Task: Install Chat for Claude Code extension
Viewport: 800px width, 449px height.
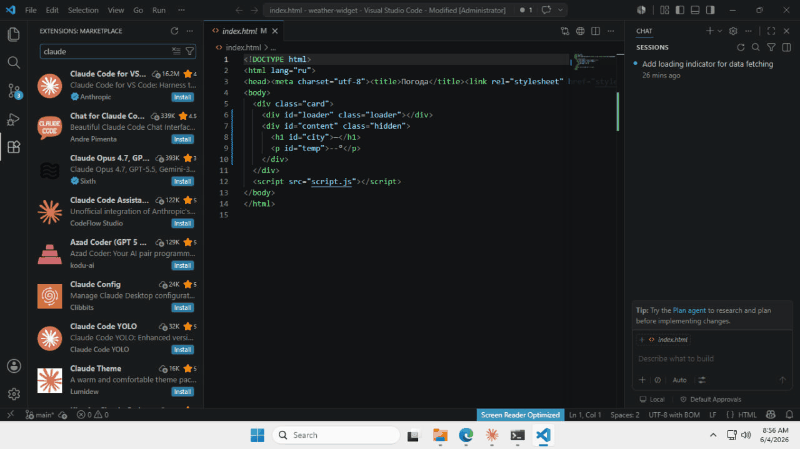Action: point(182,139)
